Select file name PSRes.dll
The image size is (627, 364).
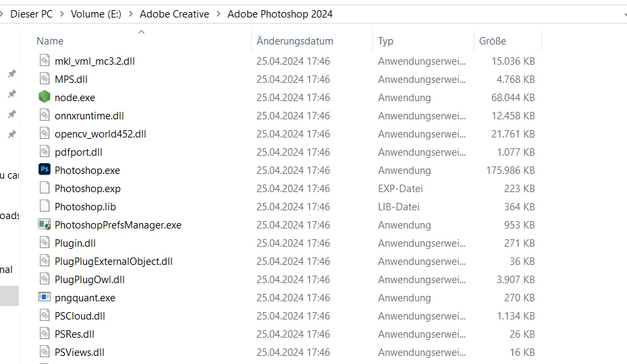[74, 334]
